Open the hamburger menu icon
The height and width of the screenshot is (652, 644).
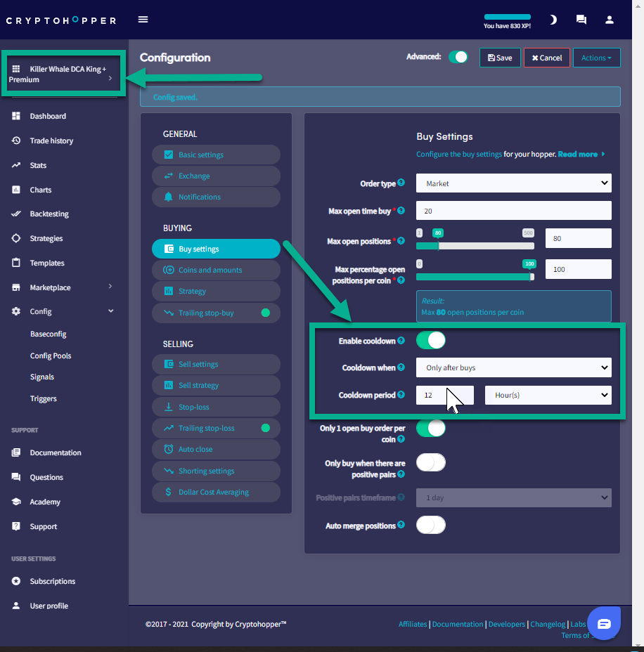tap(143, 20)
